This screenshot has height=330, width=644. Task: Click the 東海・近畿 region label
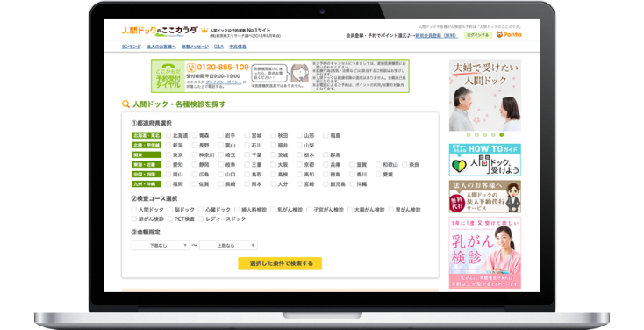click(147, 164)
